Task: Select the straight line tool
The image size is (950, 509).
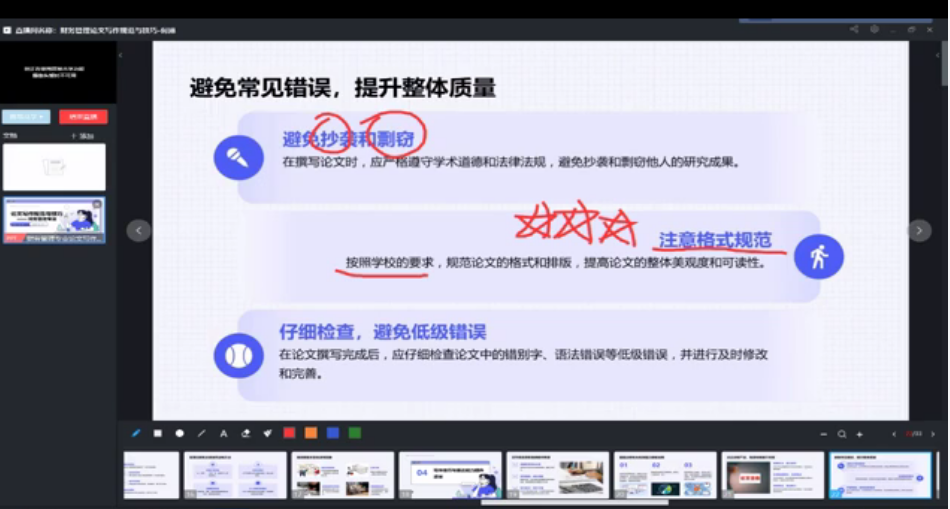Action: click(x=202, y=433)
